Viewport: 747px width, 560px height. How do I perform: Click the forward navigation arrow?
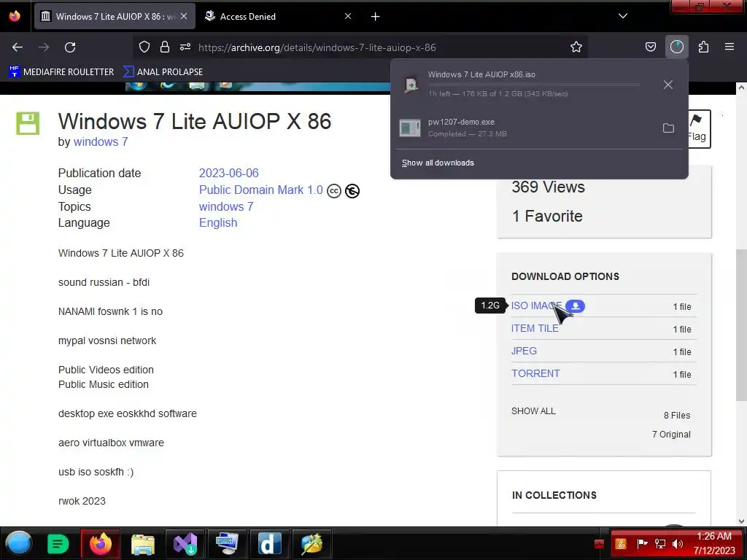coord(44,47)
